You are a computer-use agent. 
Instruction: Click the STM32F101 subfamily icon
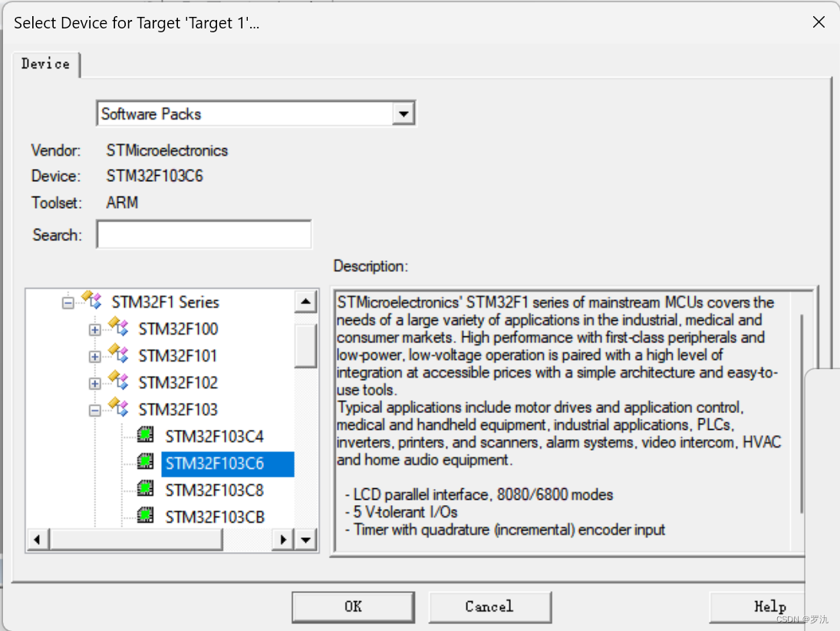pos(118,354)
